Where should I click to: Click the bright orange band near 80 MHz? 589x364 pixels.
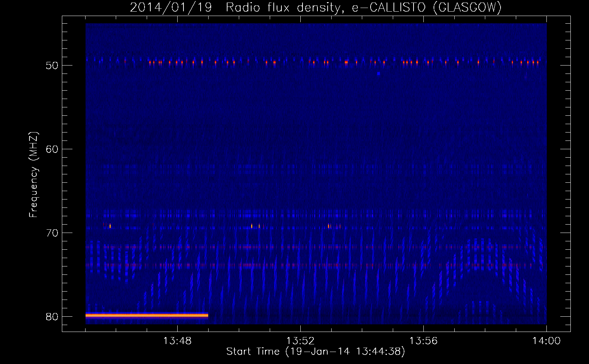pos(147,316)
